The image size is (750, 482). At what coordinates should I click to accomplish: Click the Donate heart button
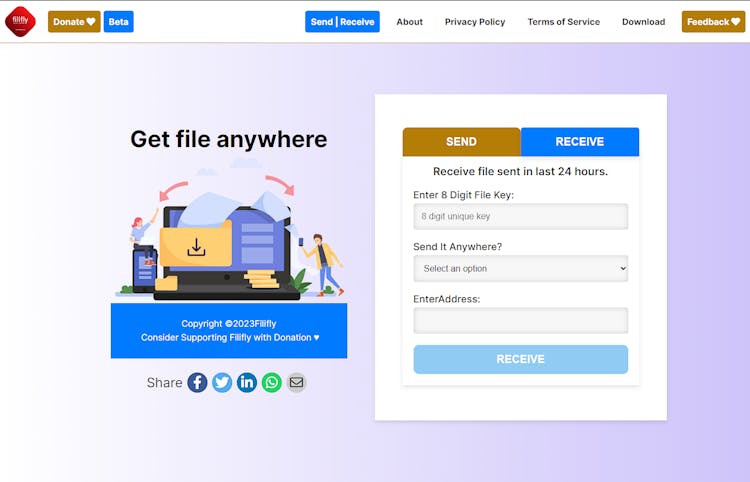tap(74, 22)
